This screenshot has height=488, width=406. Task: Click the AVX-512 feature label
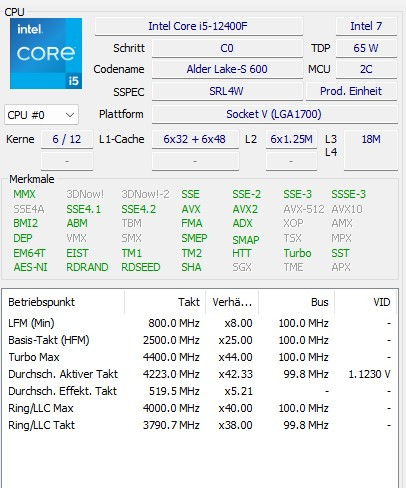pos(304,209)
